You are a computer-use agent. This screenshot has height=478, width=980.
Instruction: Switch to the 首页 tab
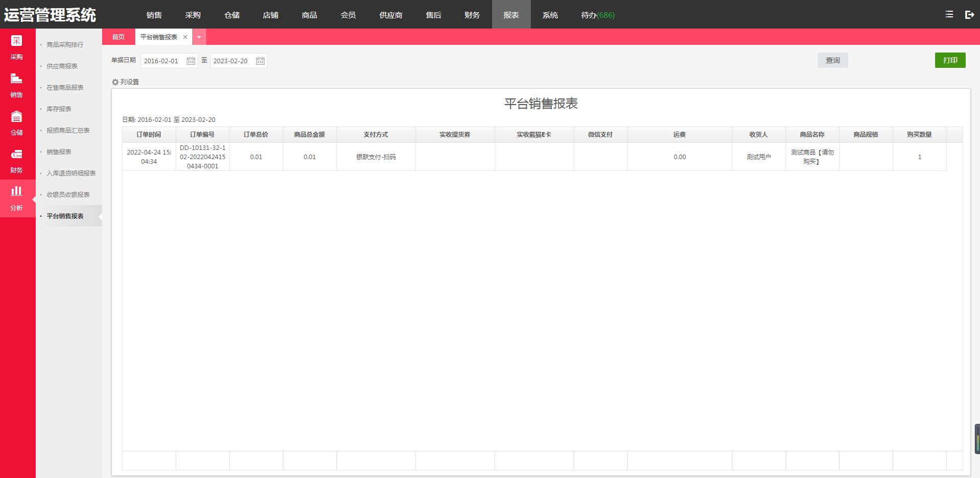point(118,37)
